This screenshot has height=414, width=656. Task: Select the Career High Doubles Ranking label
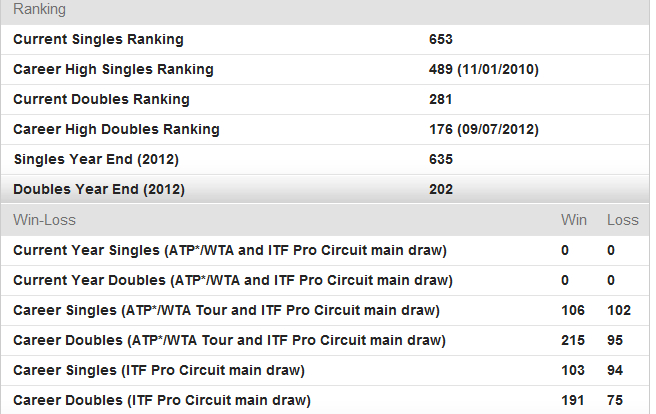116,130
